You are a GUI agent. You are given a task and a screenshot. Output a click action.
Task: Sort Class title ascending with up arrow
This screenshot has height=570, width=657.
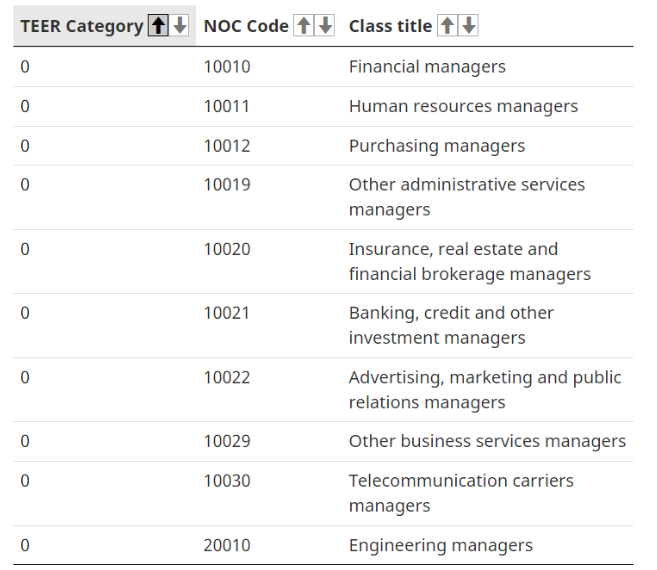tap(447, 26)
